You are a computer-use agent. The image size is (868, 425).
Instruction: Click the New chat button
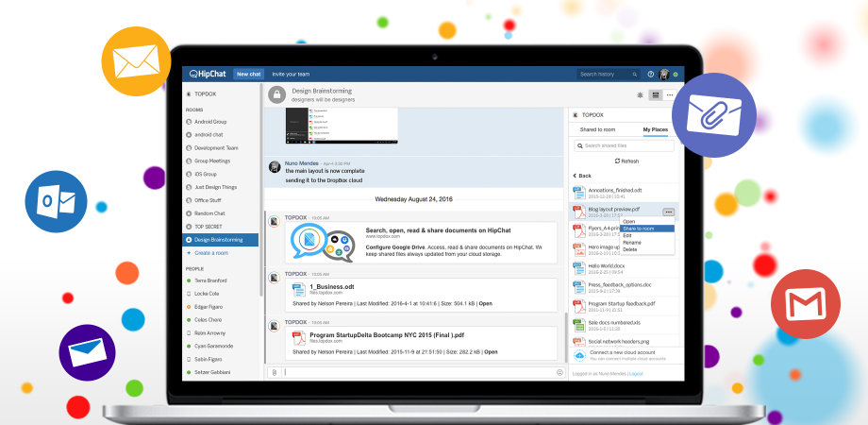tap(248, 75)
